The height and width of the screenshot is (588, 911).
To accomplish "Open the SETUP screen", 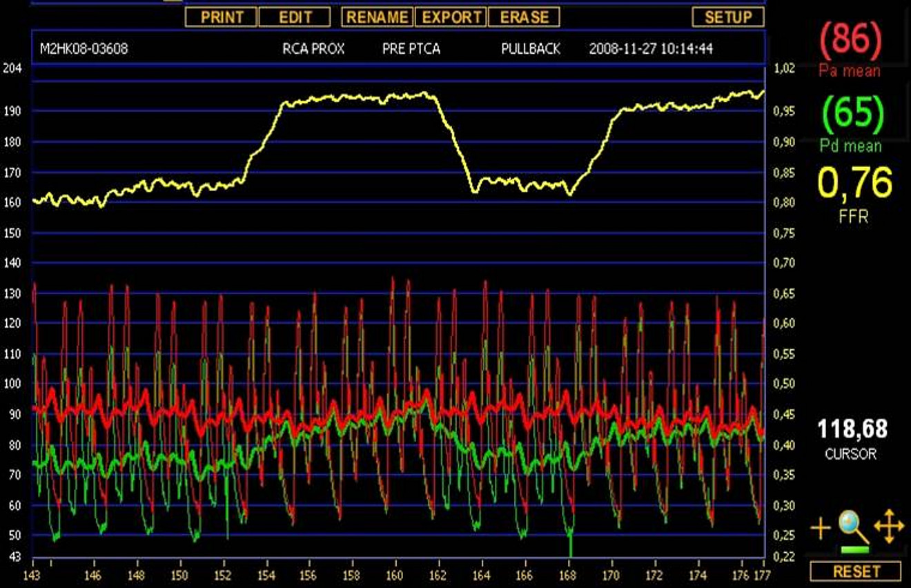I will [728, 18].
